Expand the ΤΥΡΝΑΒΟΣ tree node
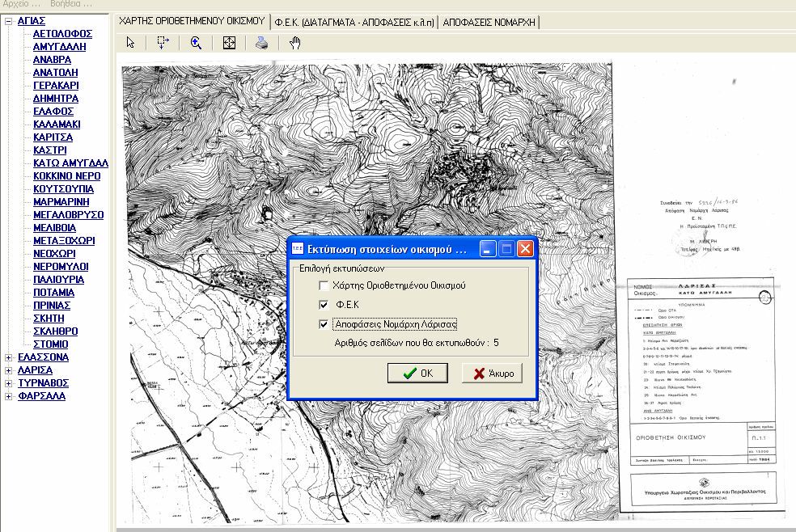The height and width of the screenshot is (532, 796). [x=9, y=383]
